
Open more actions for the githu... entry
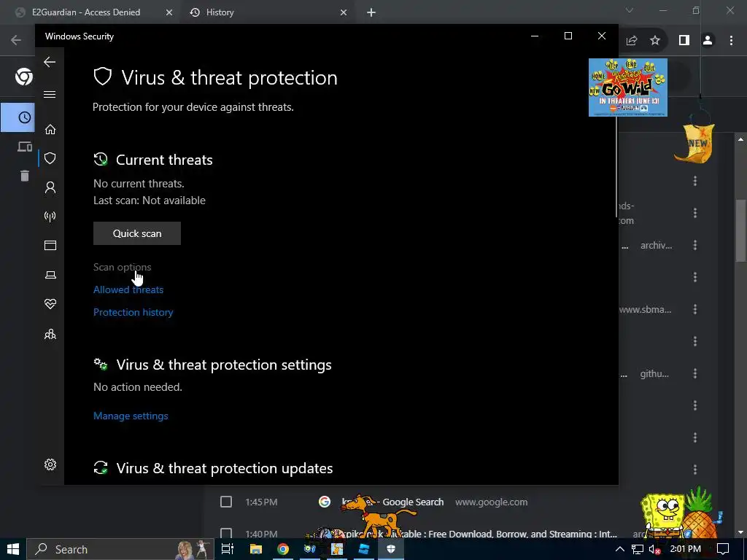tap(695, 373)
